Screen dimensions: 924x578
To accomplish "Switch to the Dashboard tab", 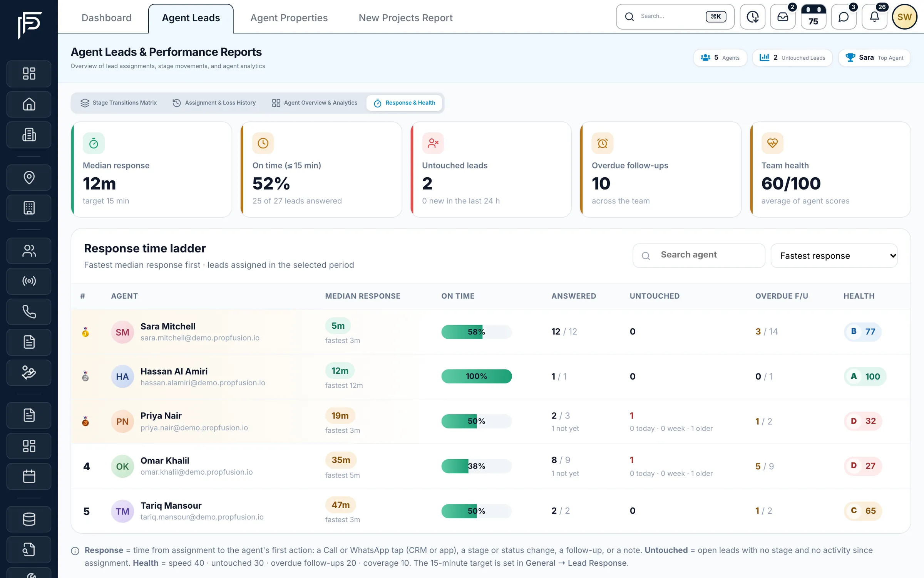I will (x=106, y=18).
